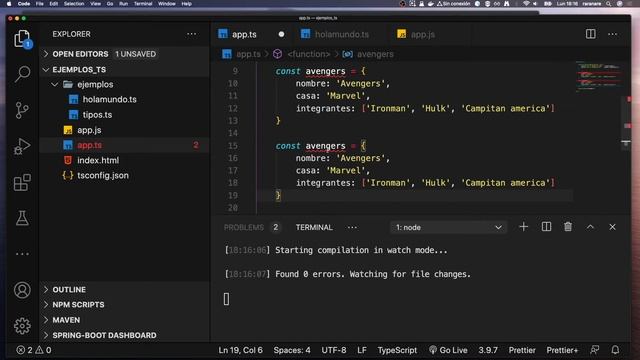This screenshot has height=360, width=640.
Task: Open tipos.ts in the explorer tree
Action: (124, 115)
